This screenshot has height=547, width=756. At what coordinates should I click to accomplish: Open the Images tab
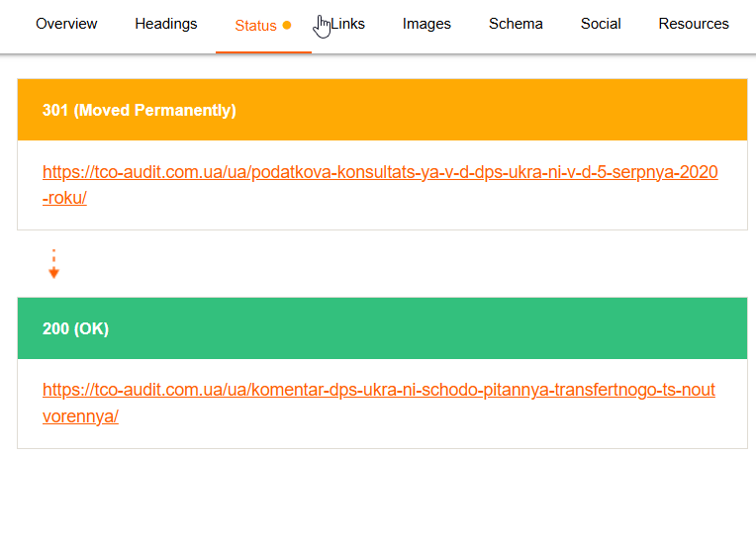coord(427,24)
